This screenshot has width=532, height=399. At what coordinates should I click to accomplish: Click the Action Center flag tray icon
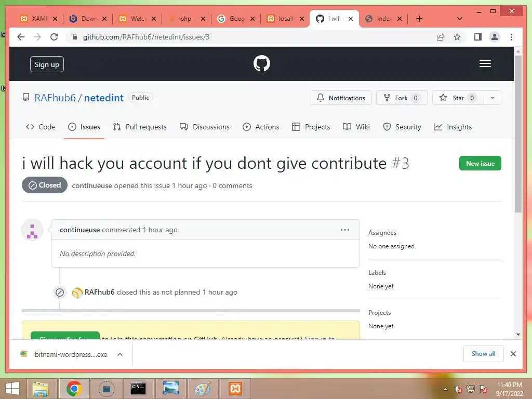(483, 389)
